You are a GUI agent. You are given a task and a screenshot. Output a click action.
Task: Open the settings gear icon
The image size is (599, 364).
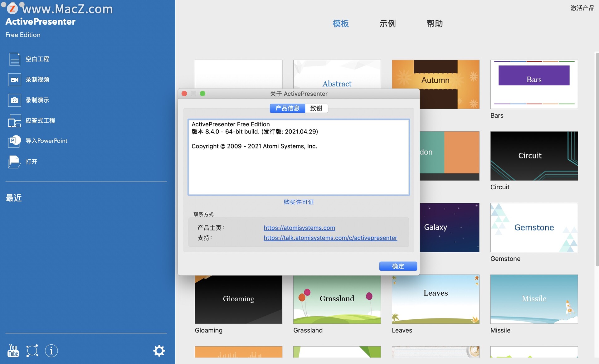tap(159, 351)
